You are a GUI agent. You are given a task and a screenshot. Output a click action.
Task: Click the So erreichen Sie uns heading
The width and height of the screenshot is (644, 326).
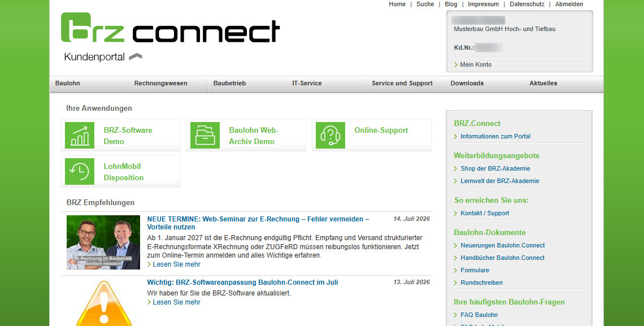click(491, 201)
